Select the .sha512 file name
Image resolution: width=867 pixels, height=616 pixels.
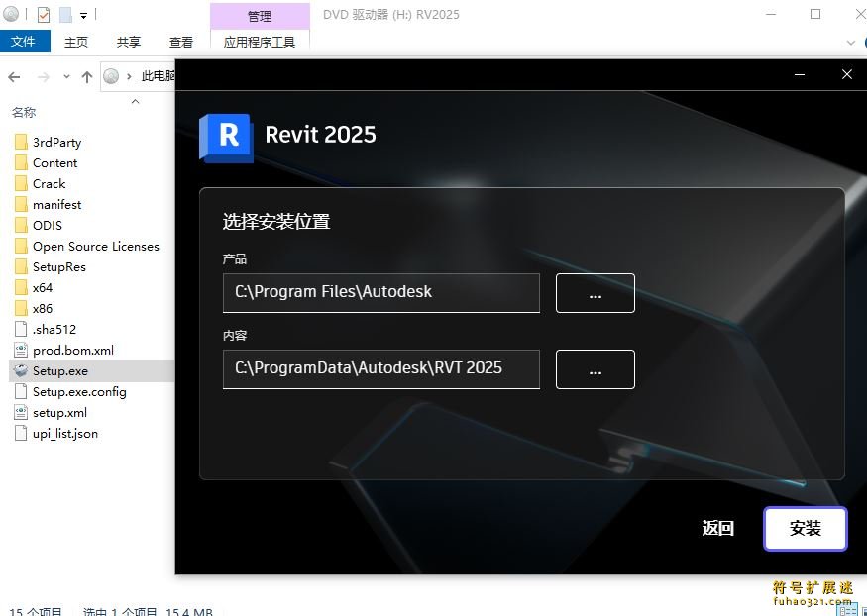click(x=54, y=329)
